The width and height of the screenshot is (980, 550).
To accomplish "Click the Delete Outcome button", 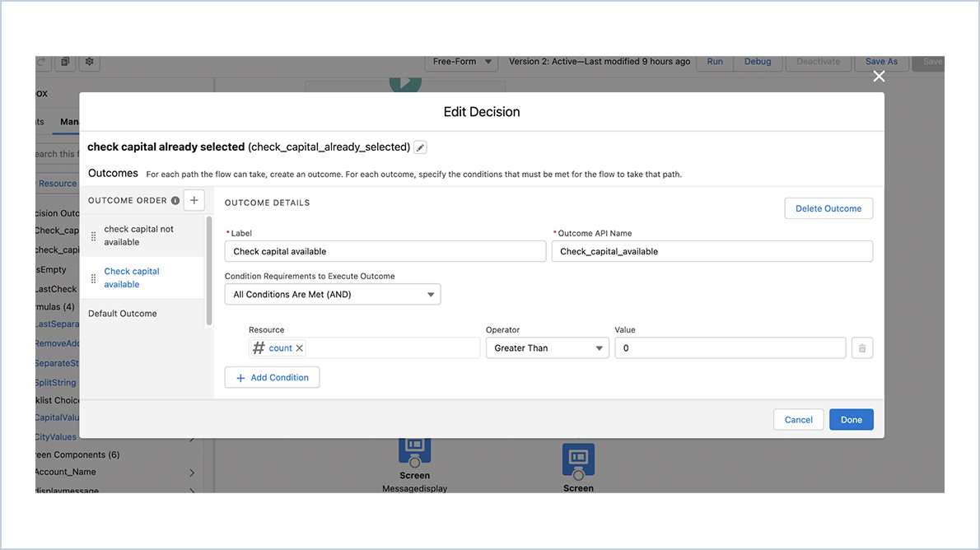I will pyautogui.click(x=828, y=209).
